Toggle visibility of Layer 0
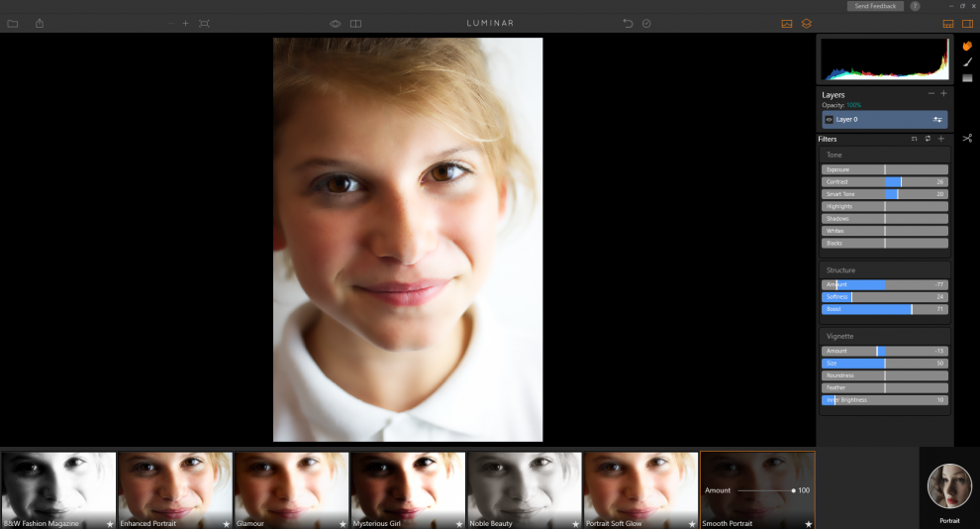This screenshot has height=529, width=980. pyautogui.click(x=829, y=120)
